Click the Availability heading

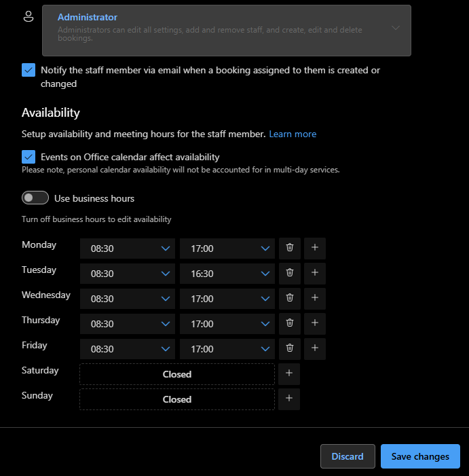pos(51,113)
